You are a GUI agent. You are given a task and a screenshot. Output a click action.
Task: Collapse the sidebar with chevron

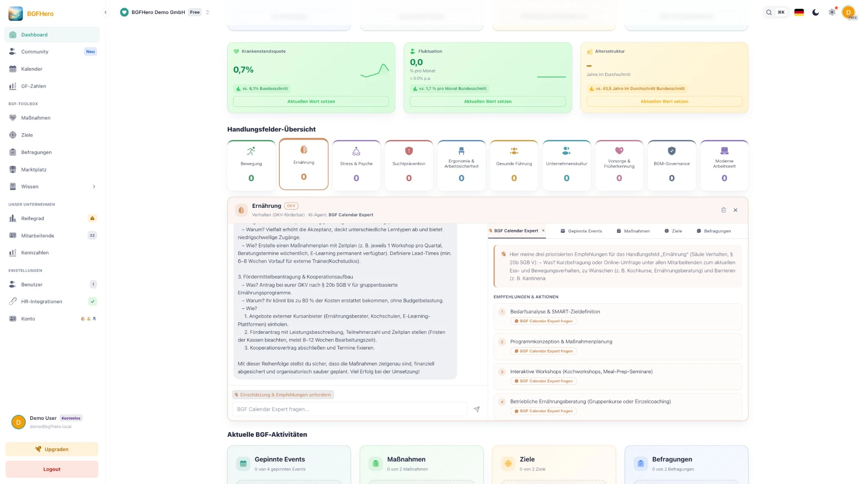coord(106,12)
